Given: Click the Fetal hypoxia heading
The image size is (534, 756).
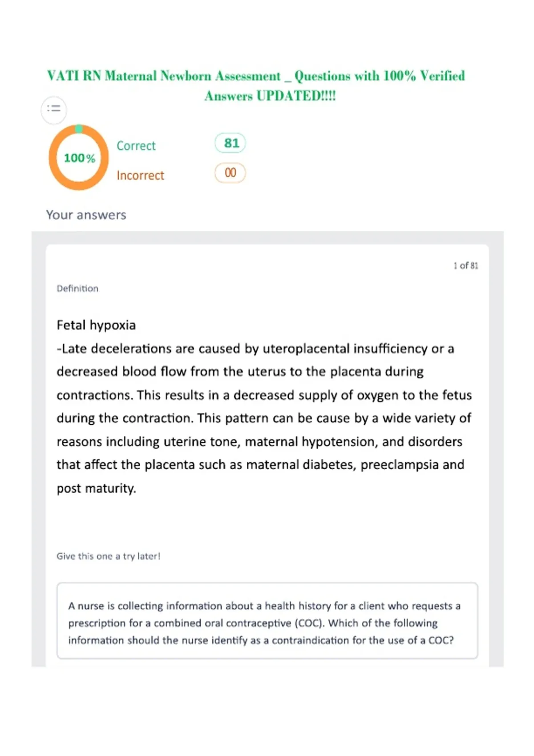Looking at the screenshot, I should (96, 325).
